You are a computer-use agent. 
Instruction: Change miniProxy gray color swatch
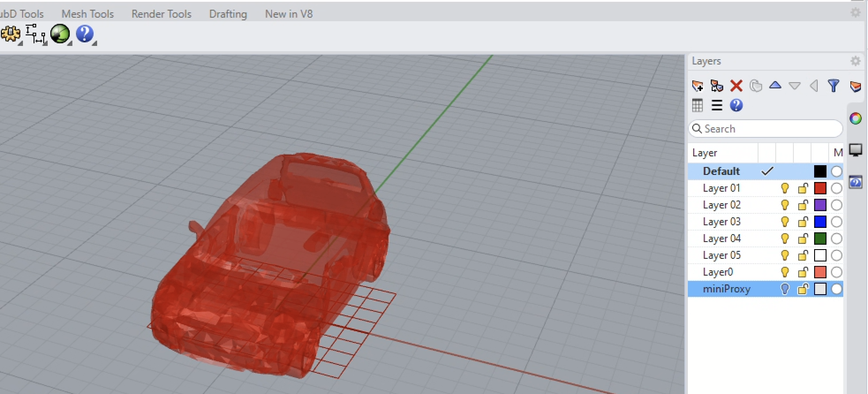coord(820,289)
